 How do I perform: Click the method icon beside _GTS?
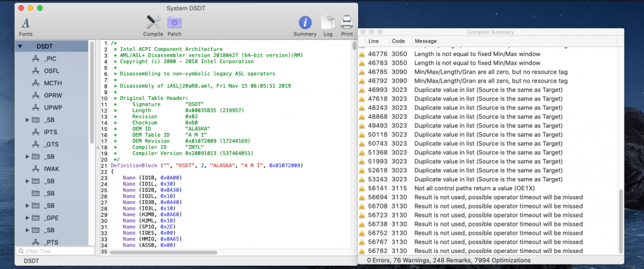[x=36, y=144]
